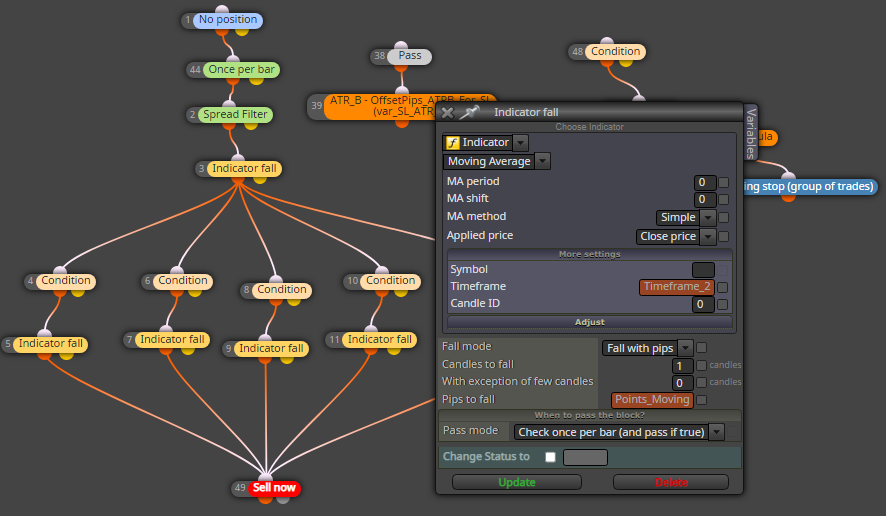Click input connector atop Sell now block

tap(266, 477)
